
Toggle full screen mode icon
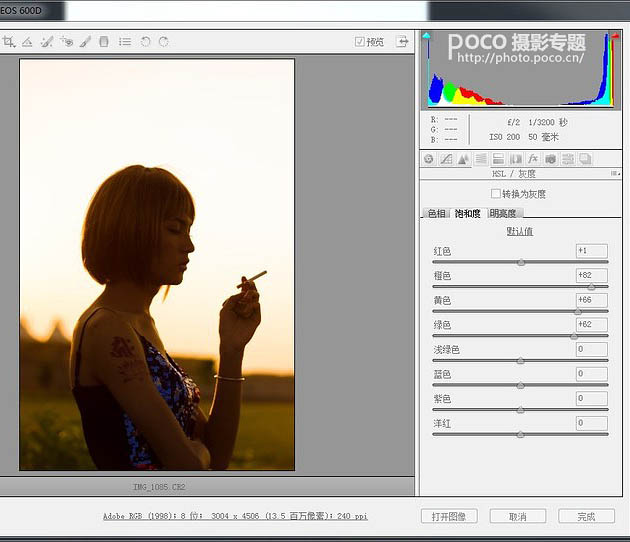[402, 42]
